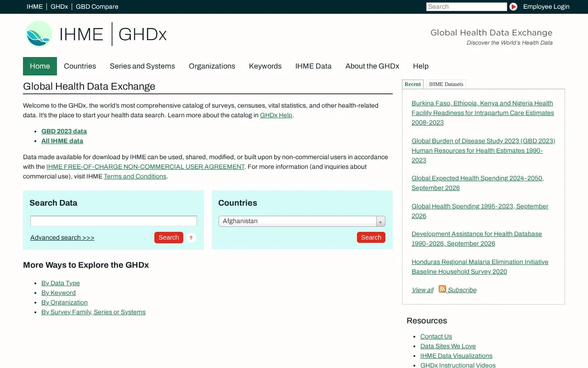Explore By Data Type link
Viewport: 588px width, 368px height.
61,283
